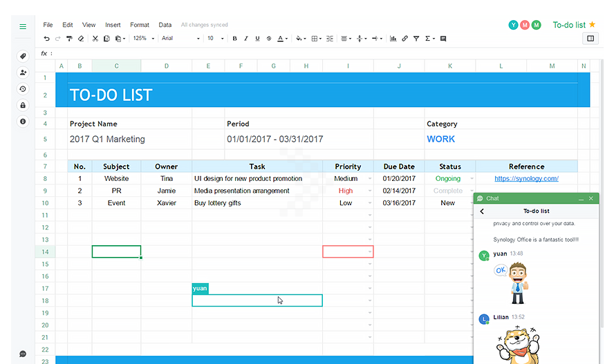Select the paint format tool
The image size is (614, 364).
click(69, 39)
